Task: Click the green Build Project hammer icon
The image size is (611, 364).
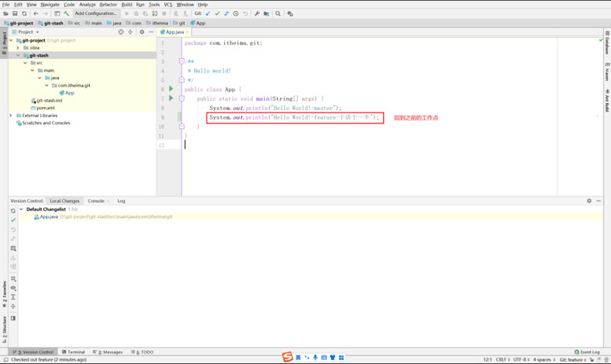Action: (67, 13)
